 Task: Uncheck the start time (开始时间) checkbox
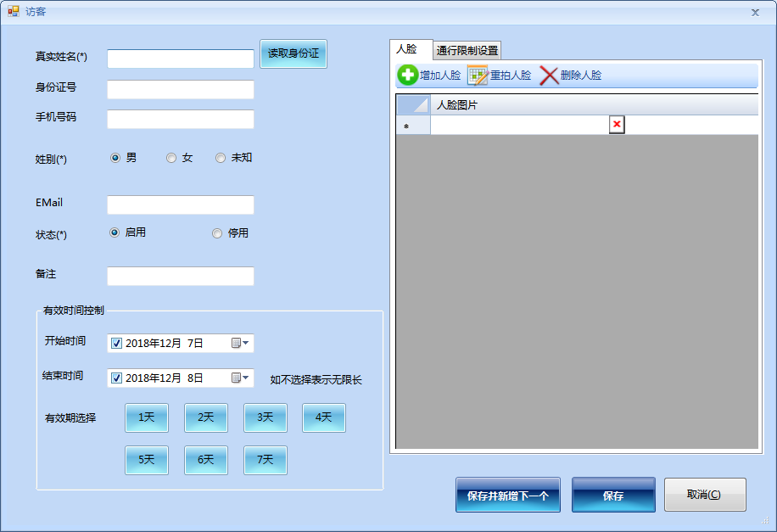[117, 344]
